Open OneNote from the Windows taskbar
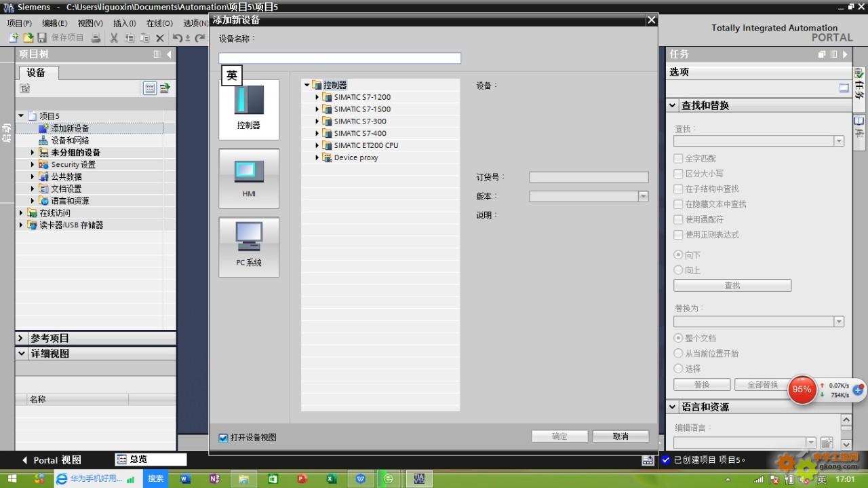 pos(214,478)
